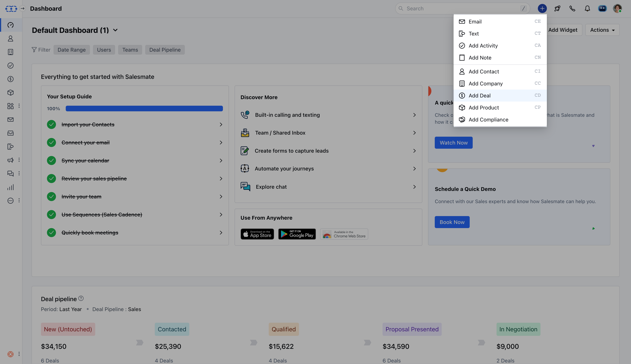Choose Add Compliance in the quick-add menu
Screen dimensions: 631x364
coord(500,120)
